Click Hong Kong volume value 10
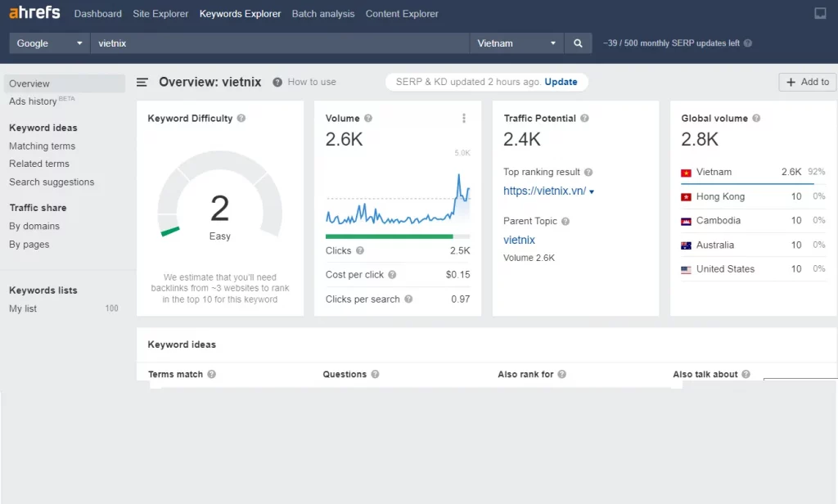Image resolution: width=838 pixels, height=504 pixels. point(796,196)
